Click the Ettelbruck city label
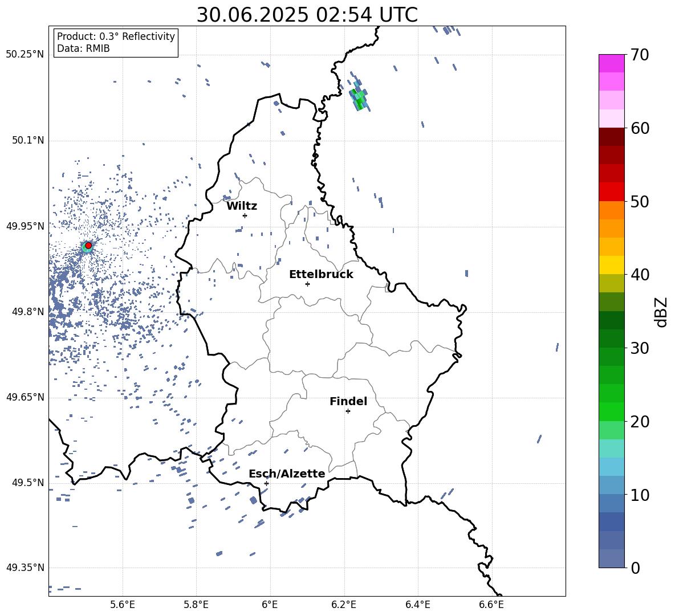675x616 pixels. (321, 275)
